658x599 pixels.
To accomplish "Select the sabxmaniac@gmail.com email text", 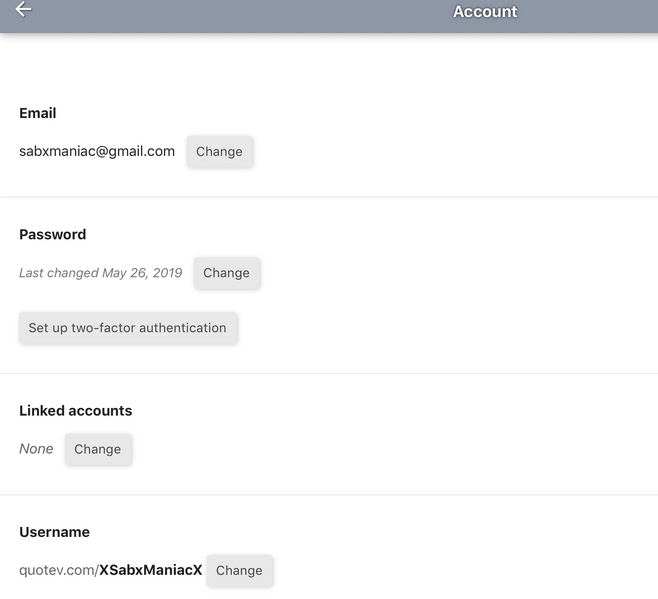I will click(97, 151).
